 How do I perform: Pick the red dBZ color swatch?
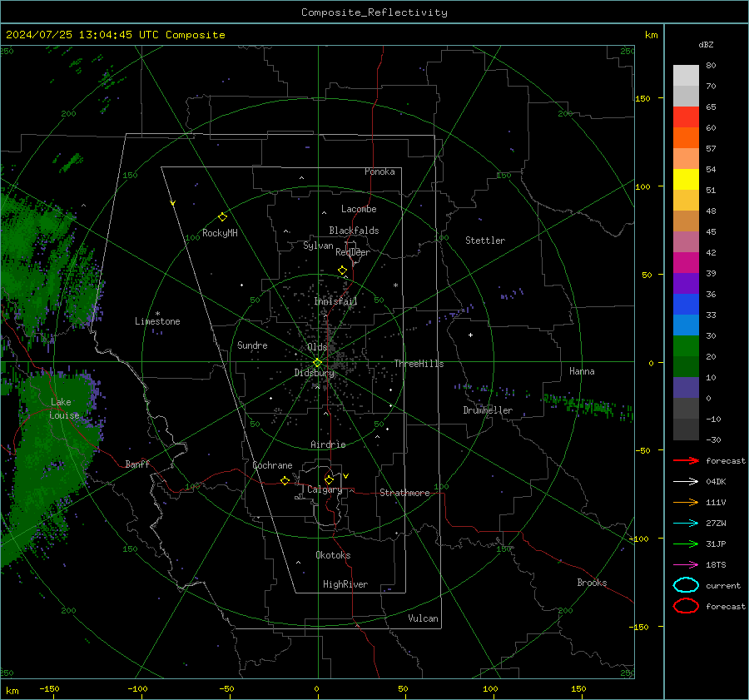point(686,117)
